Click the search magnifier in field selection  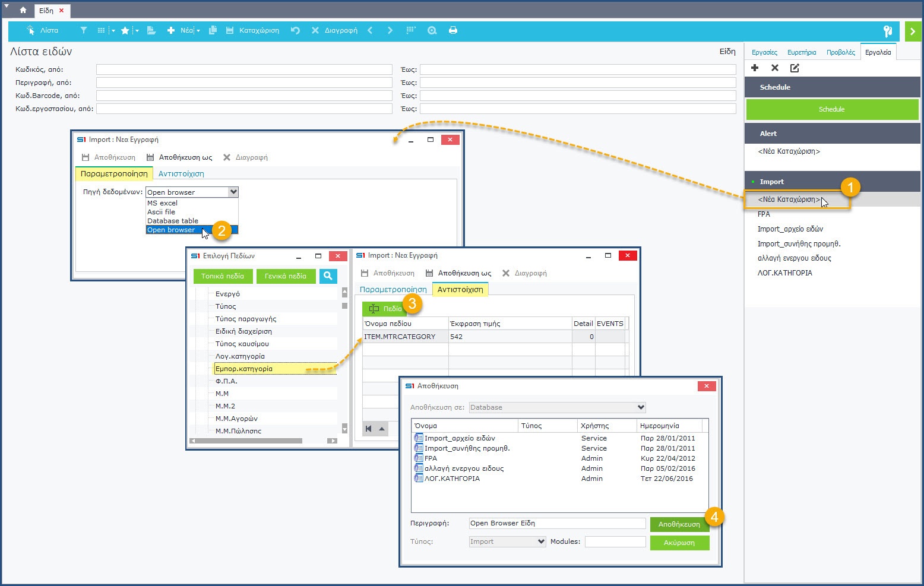tap(328, 276)
